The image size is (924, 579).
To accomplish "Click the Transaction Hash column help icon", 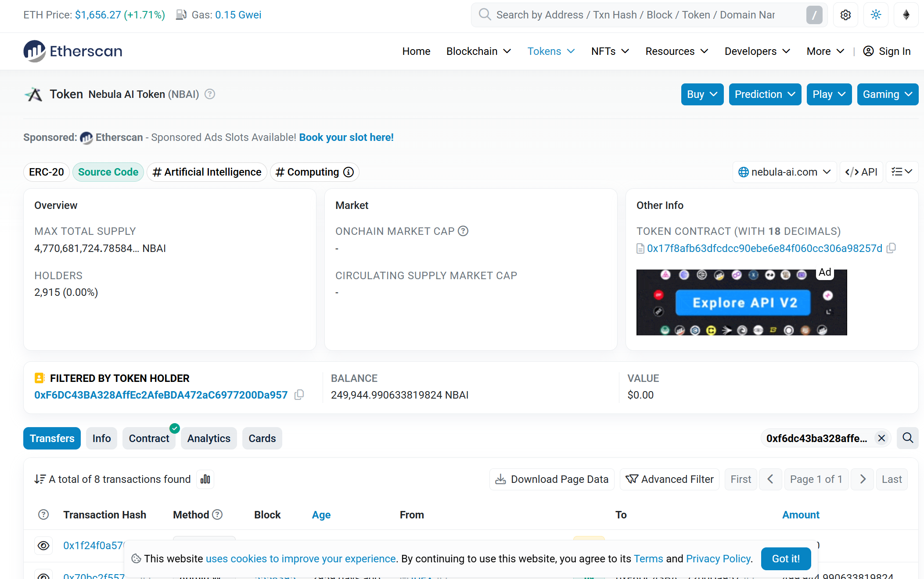I will pos(43,514).
